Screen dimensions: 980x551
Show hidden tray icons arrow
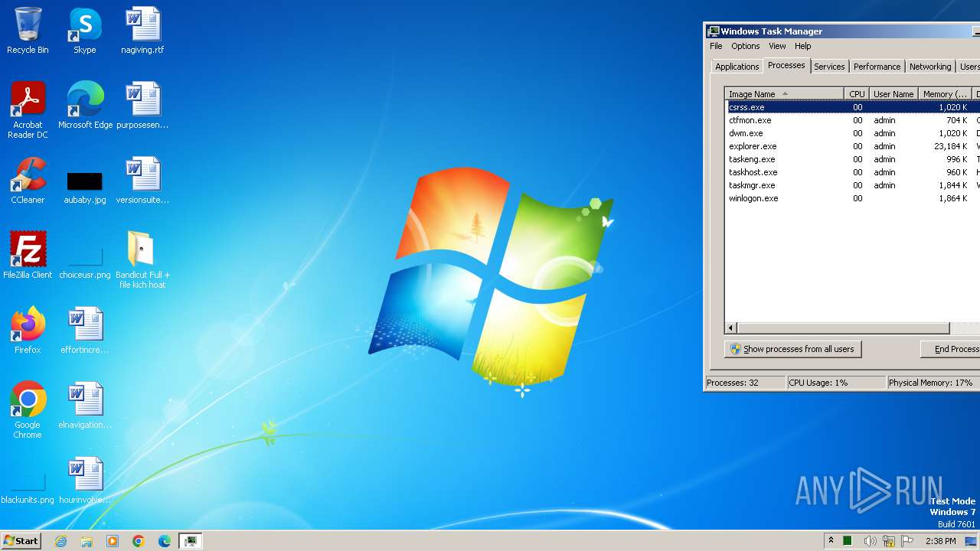[831, 540]
